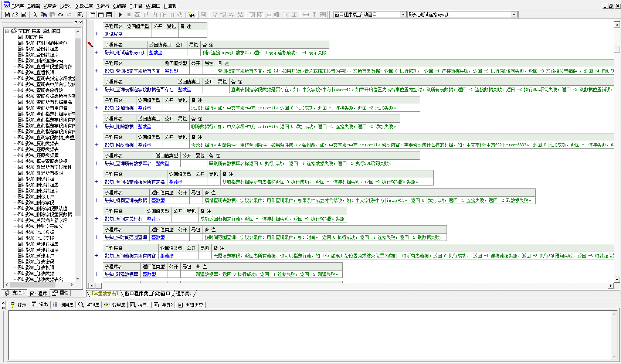Open the C.编译 menu

coord(119,6)
